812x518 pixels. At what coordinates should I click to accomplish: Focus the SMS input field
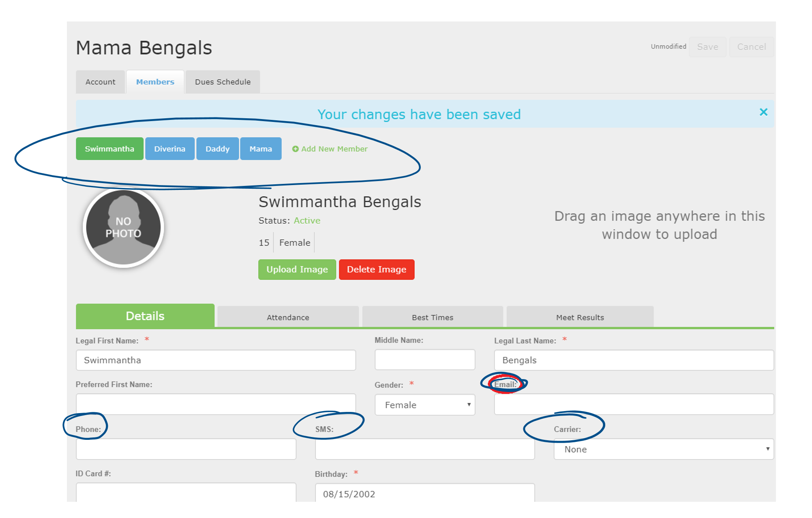pyautogui.click(x=424, y=449)
